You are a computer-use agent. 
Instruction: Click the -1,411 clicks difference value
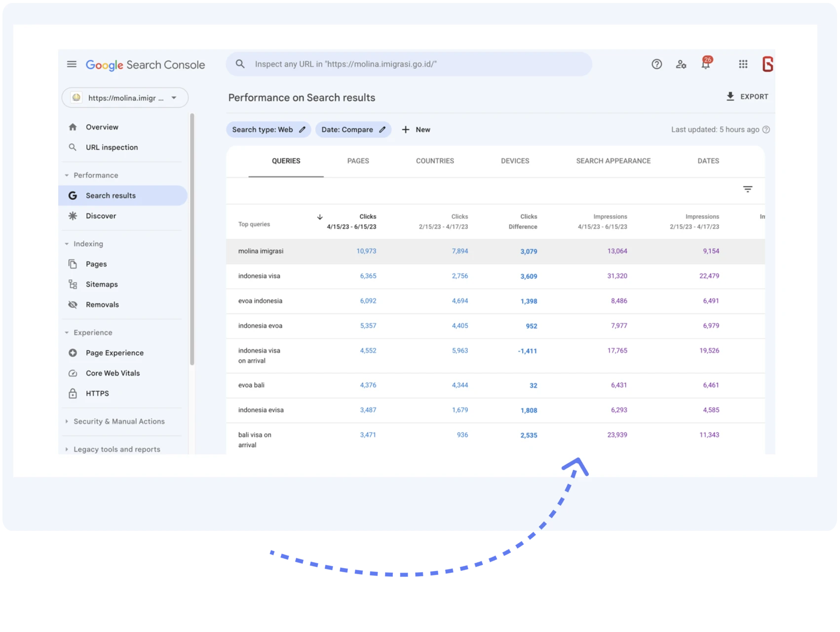point(527,351)
